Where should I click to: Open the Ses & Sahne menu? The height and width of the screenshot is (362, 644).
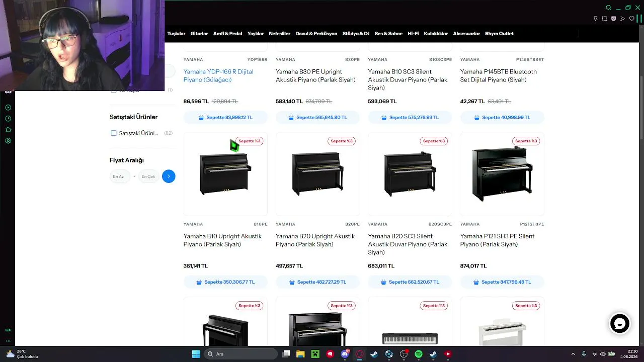click(388, 34)
